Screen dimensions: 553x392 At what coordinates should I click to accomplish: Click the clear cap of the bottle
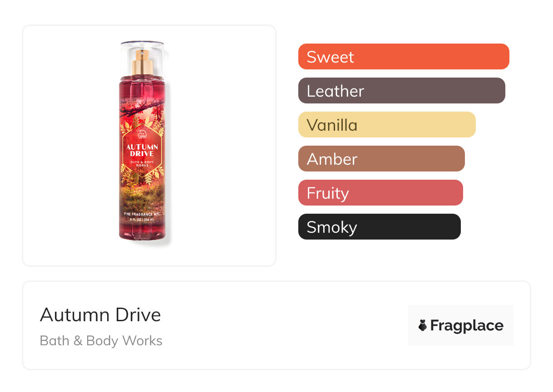pos(142,59)
